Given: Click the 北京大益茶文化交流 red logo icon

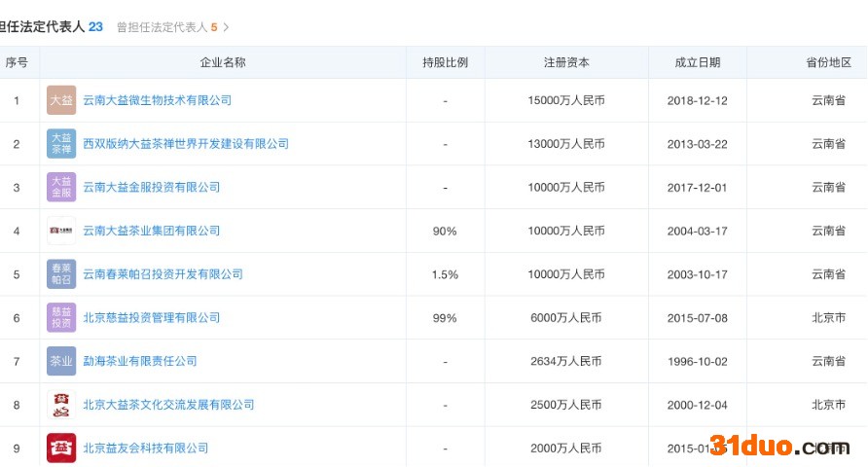Looking at the screenshot, I should click(x=61, y=405).
